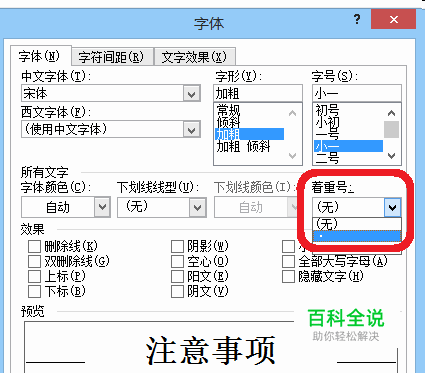
Task: Switch to the 字体(N) tab
Action: tap(41, 56)
